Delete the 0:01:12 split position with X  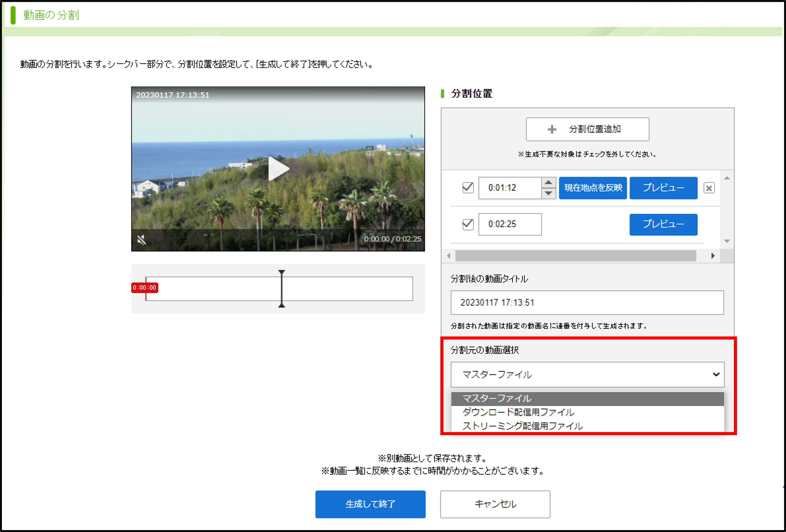tap(709, 188)
